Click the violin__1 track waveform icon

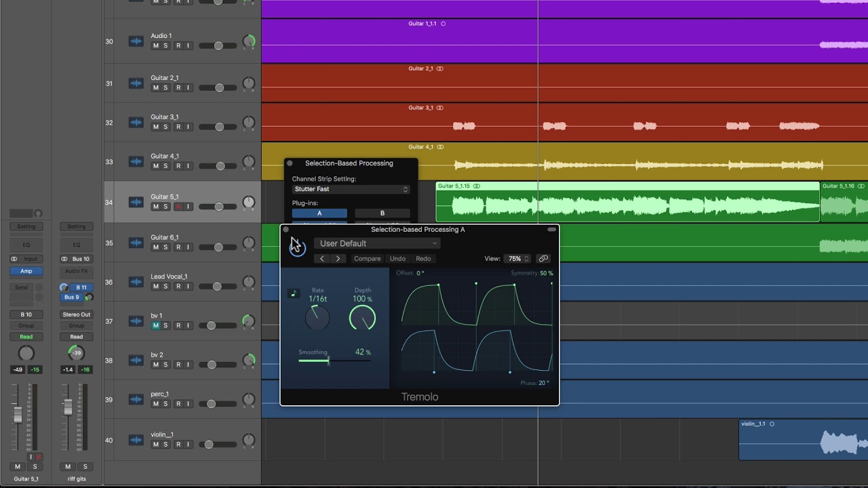(x=136, y=441)
